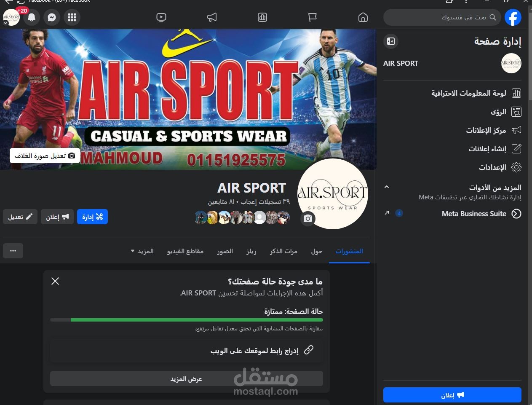The width and height of the screenshot is (532, 405).
Task: Open the Facebook logo home link
Action: point(513,17)
